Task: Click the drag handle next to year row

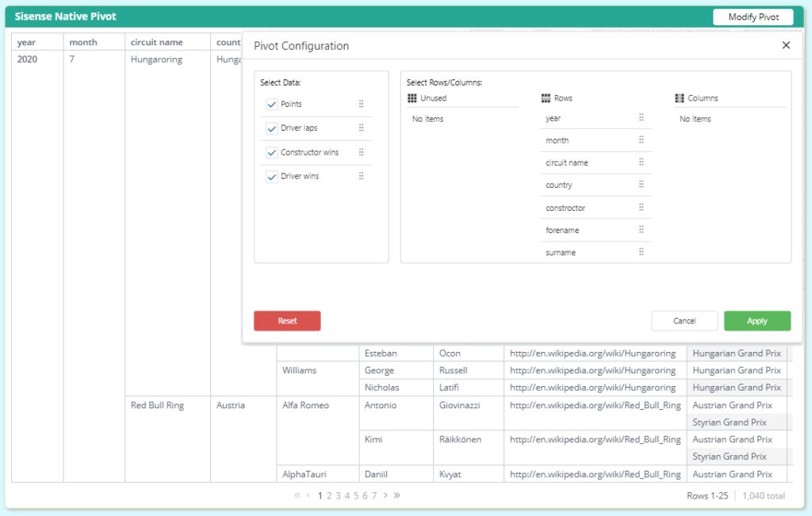Action: [641, 118]
